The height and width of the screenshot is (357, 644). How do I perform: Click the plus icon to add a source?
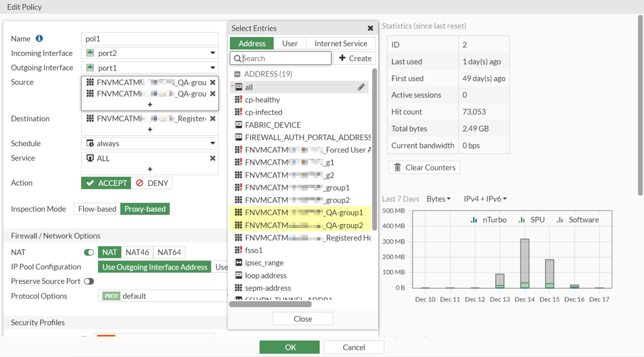[150, 105]
